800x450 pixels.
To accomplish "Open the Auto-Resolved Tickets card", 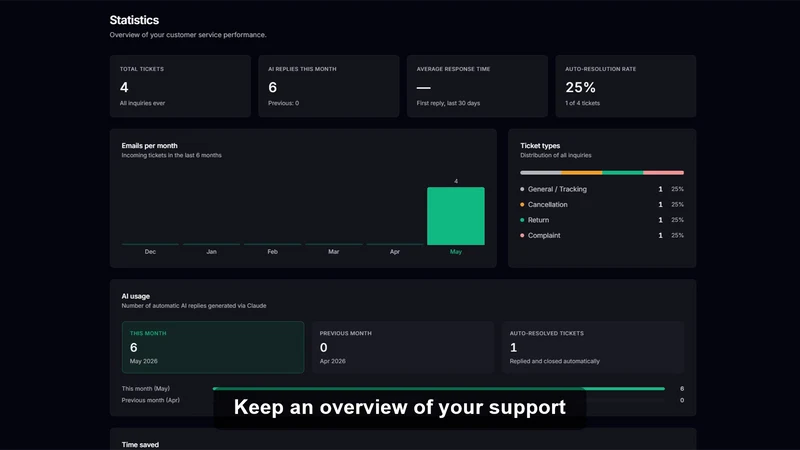I will pos(593,347).
